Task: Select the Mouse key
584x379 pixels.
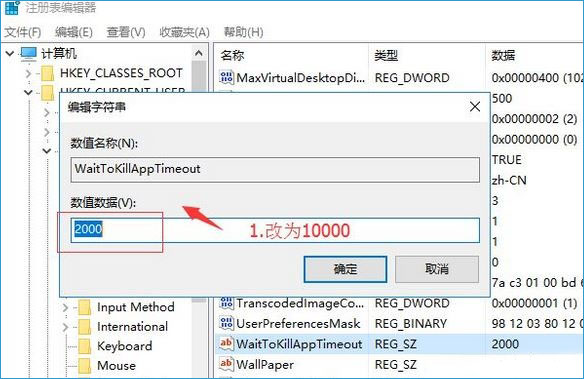Action: (116, 366)
